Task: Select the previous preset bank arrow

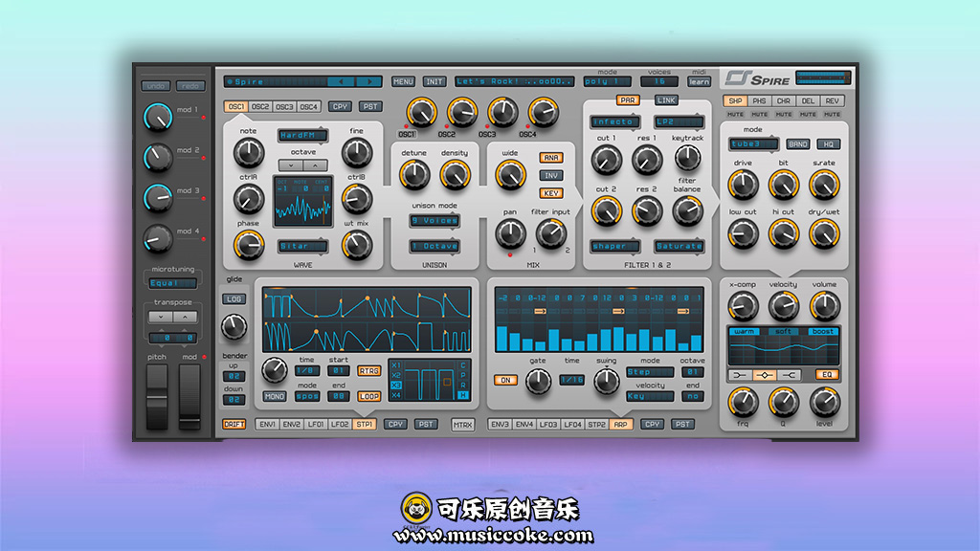Action: pyautogui.click(x=341, y=81)
